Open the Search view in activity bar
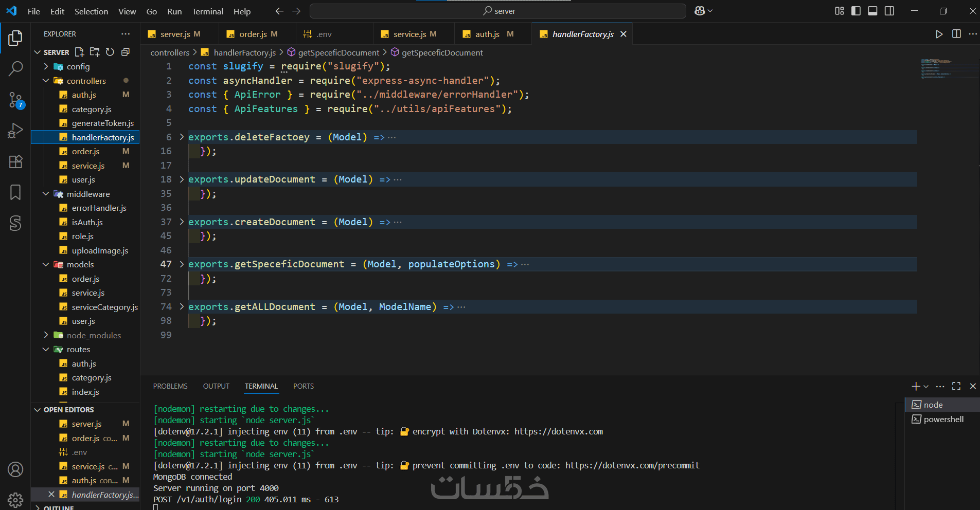 coord(15,68)
